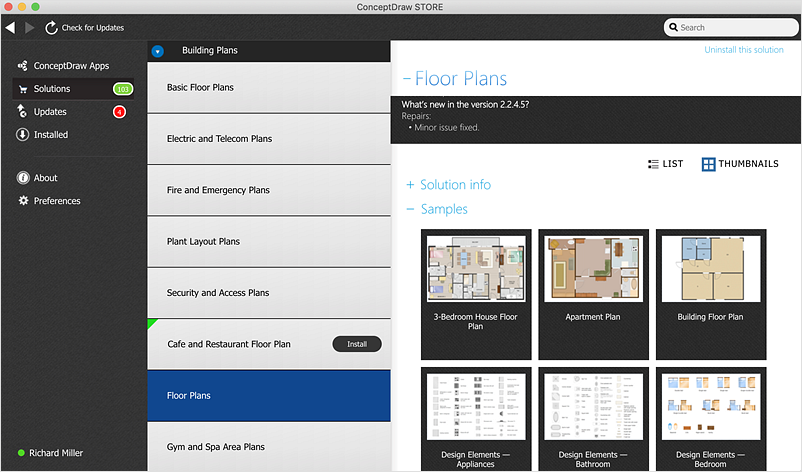Click Richard Miller account name
This screenshot has width=802, height=472.
[x=56, y=453]
